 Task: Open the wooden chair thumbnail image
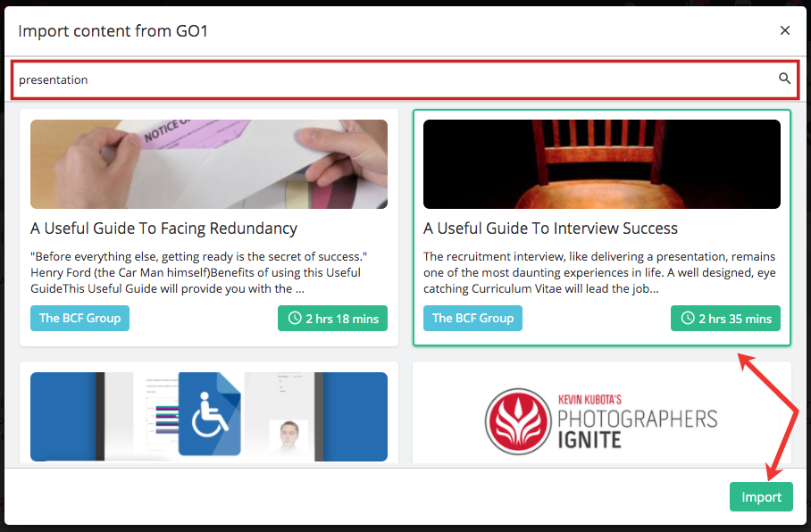pyautogui.click(x=602, y=164)
